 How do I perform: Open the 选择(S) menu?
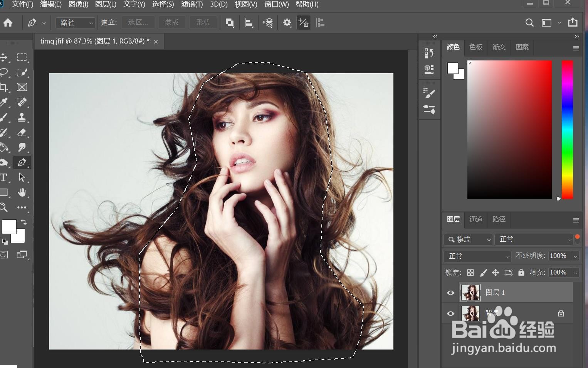pyautogui.click(x=163, y=4)
